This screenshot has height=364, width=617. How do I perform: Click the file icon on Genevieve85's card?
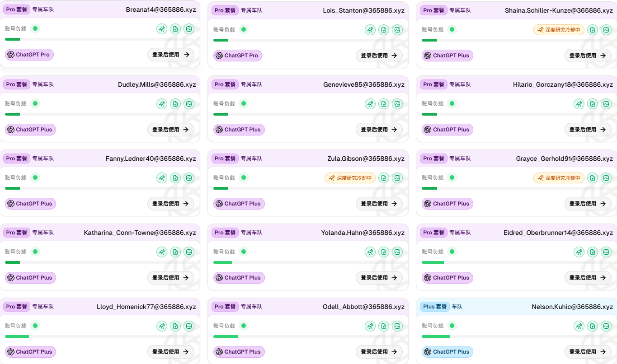tap(384, 104)
